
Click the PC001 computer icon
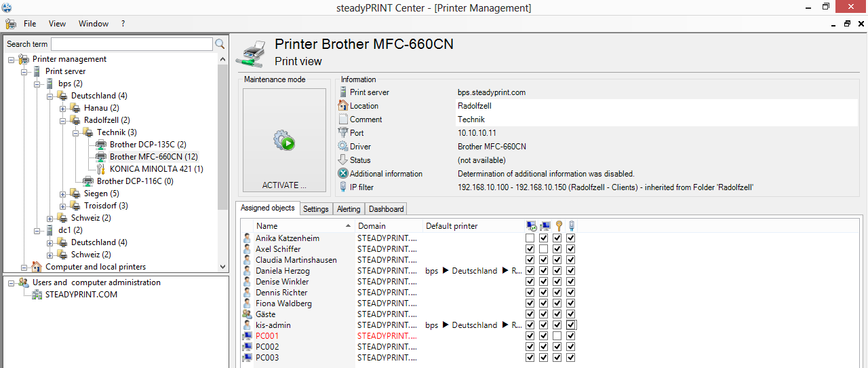(248, 336)
